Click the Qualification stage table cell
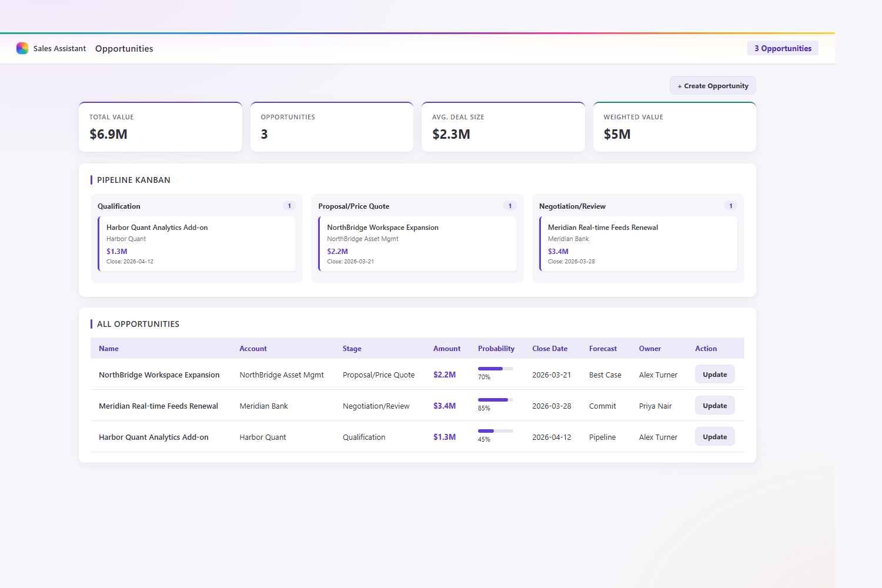 pyautogui.click(x=364, y=437)
